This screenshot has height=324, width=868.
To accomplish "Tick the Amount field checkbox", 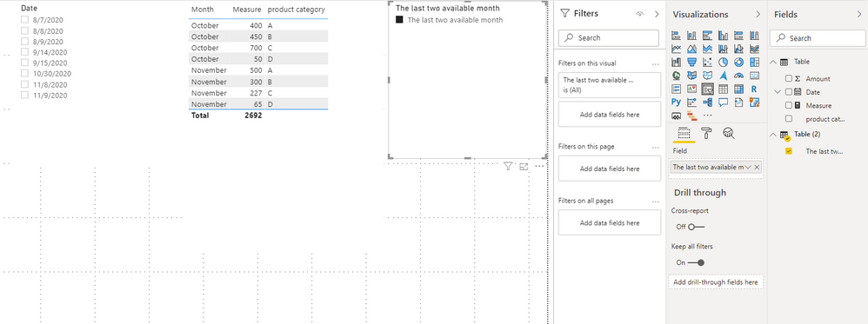I will [x=789, y=78].
